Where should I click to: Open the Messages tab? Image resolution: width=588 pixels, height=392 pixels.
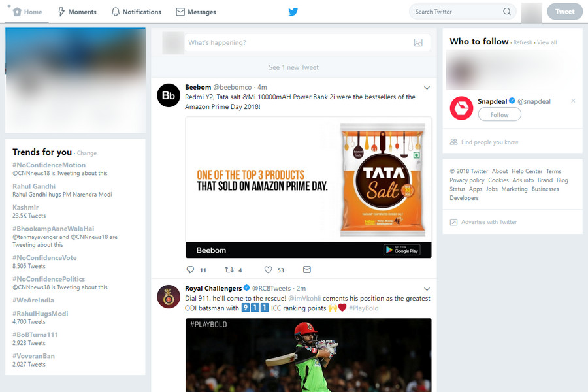tap(196, 12)
